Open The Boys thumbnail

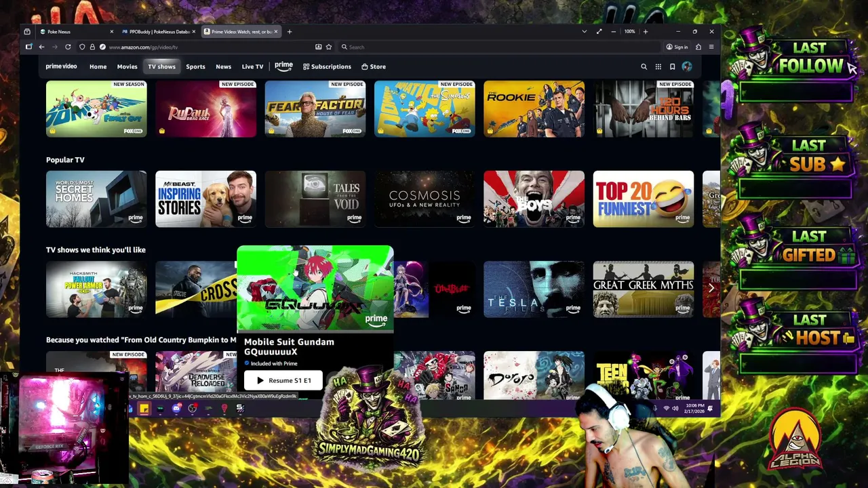coord(534,199)
